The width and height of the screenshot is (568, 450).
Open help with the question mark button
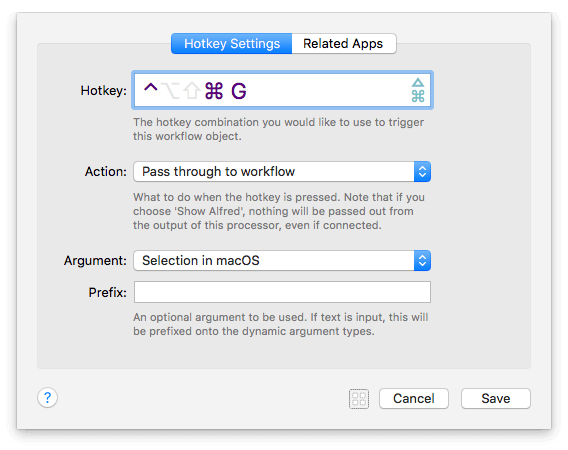47,398
